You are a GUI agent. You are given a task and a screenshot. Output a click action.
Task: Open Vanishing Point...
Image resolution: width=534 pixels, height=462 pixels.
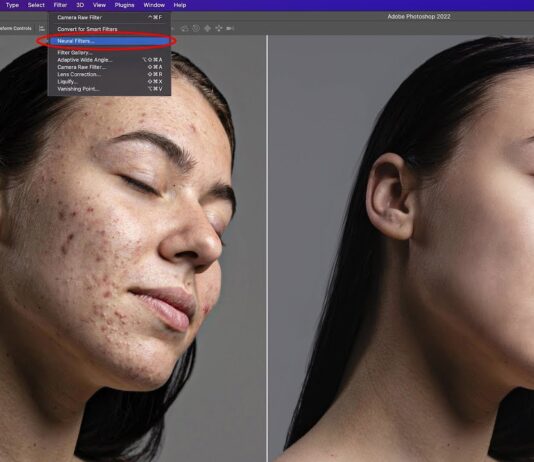point(109,89)
